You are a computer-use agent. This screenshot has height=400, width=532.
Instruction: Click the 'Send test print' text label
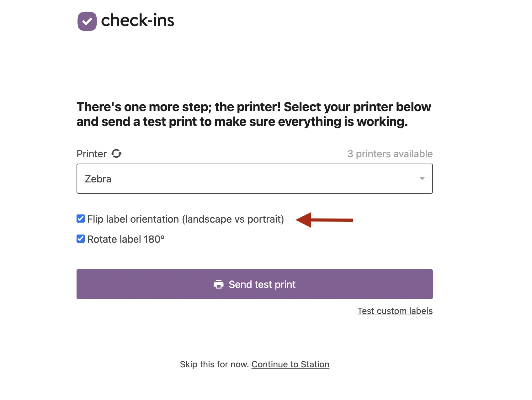262,284
